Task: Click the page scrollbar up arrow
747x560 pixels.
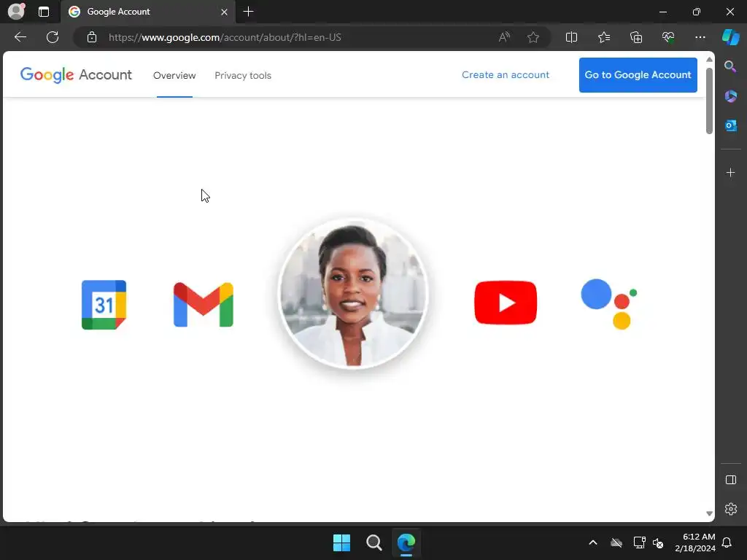Action: click(709, 60)
